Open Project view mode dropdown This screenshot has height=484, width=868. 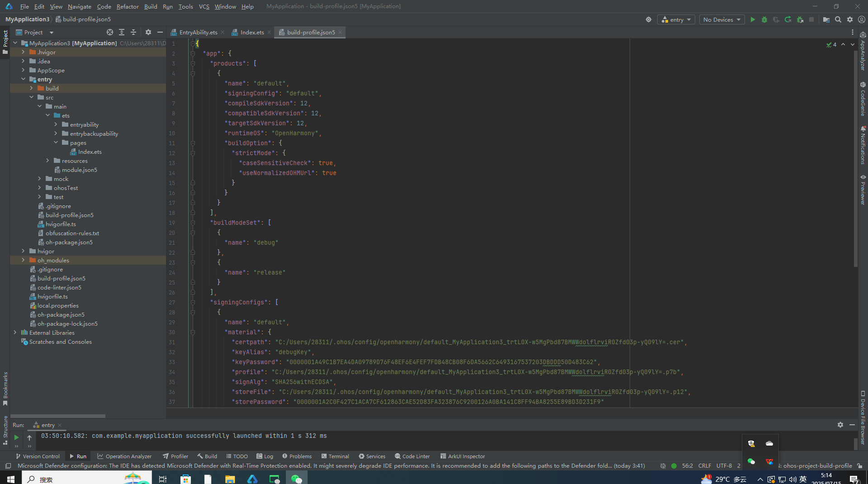point(35,32)
